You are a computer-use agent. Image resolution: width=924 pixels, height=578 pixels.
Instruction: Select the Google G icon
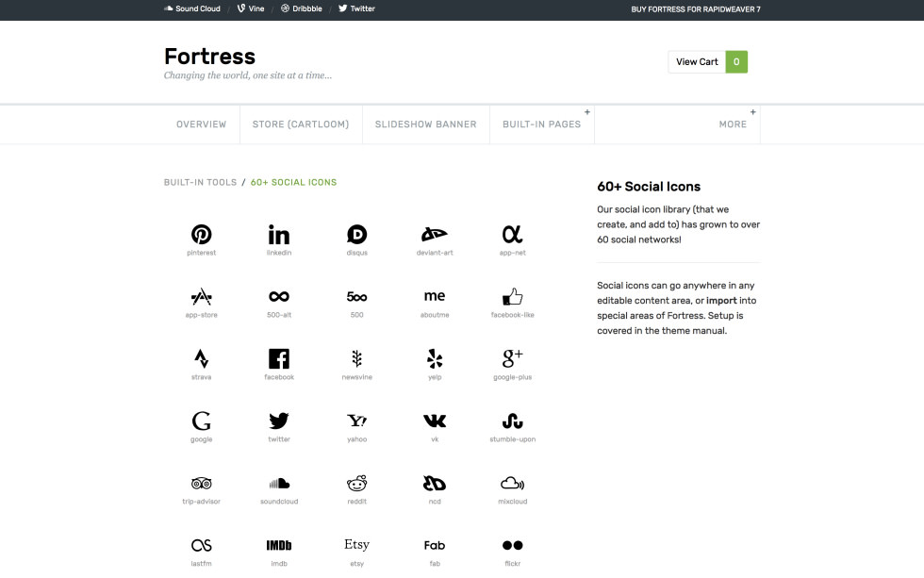(x=201, y=421)
